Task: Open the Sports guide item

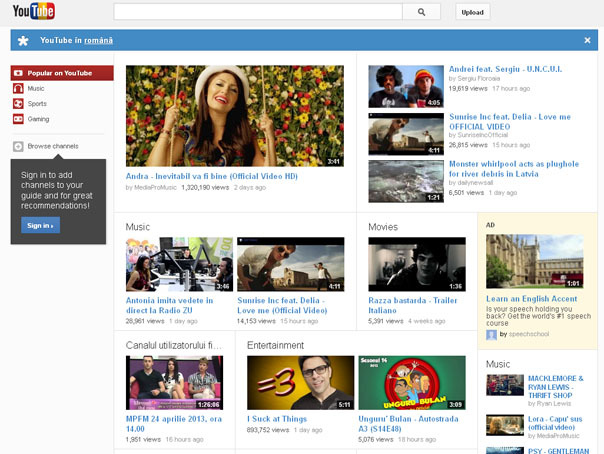Action: (37, 104)
